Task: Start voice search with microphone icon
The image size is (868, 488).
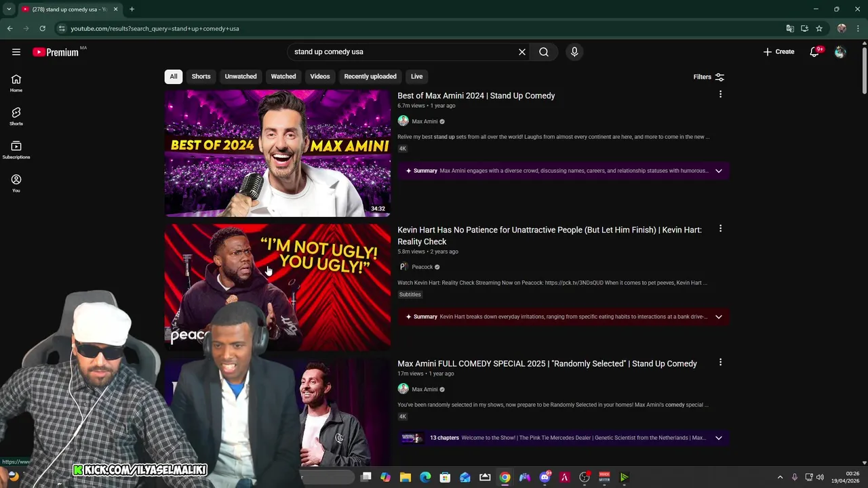Action: point(574,52)
